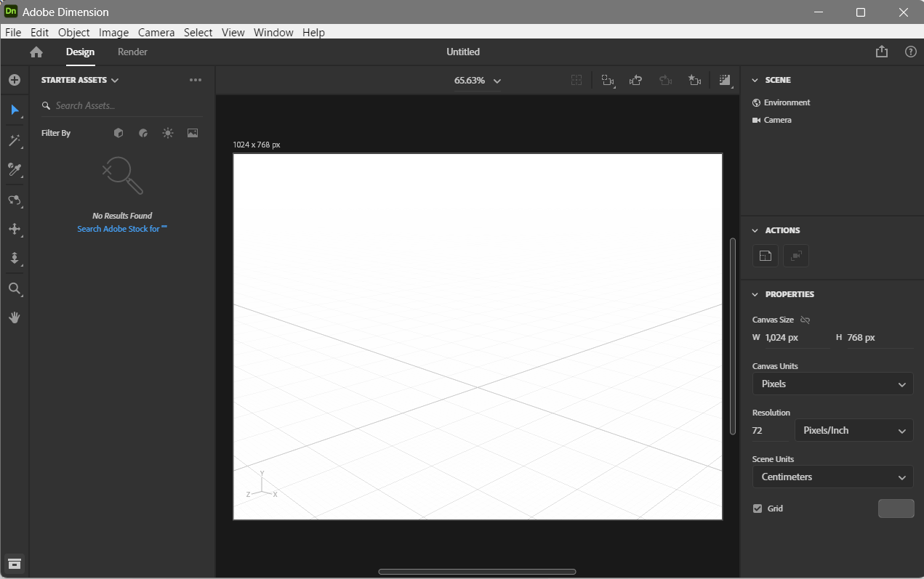Open the Add and Import Content menu
924x579 pixels.
pos(15,80)
